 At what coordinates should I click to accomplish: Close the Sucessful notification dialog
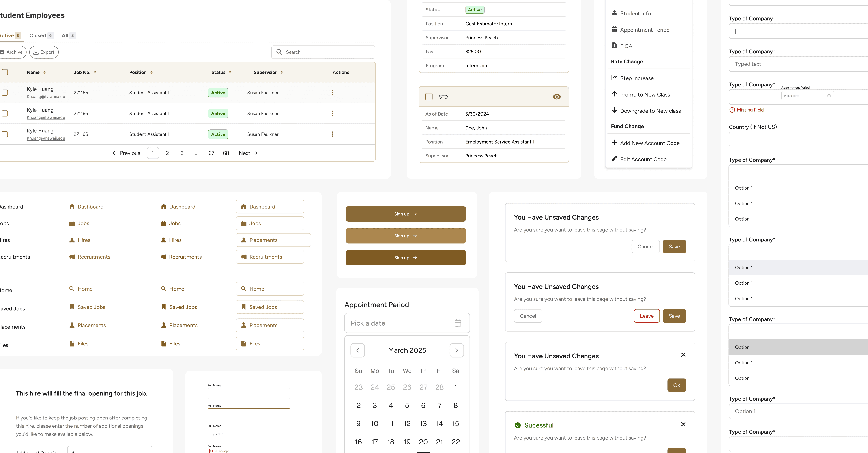[683, 424]
